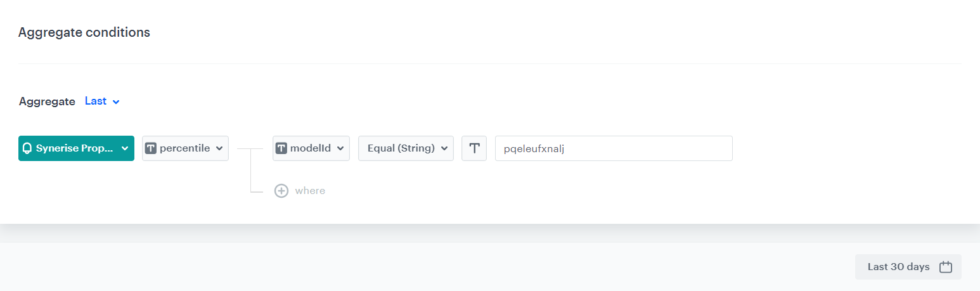This screenshot has width=980, height=291.
Task: Click the Equal (String) operator label
Action: point(401,148)
